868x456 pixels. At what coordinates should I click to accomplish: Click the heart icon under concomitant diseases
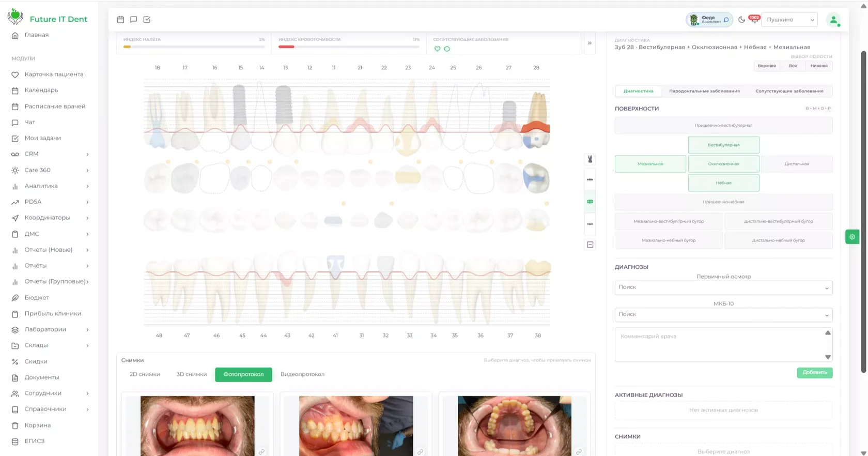pos(438,49)
